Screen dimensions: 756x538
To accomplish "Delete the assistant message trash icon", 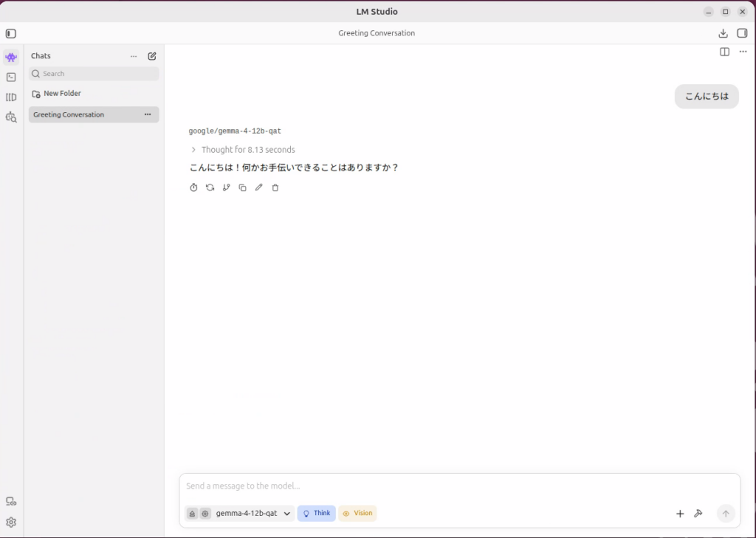I will click(275, 187).
